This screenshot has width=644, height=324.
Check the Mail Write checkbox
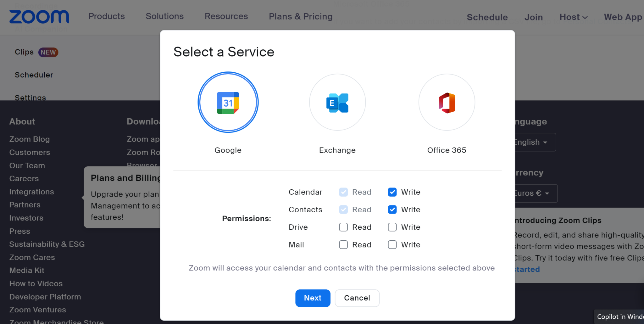(392, 245)
